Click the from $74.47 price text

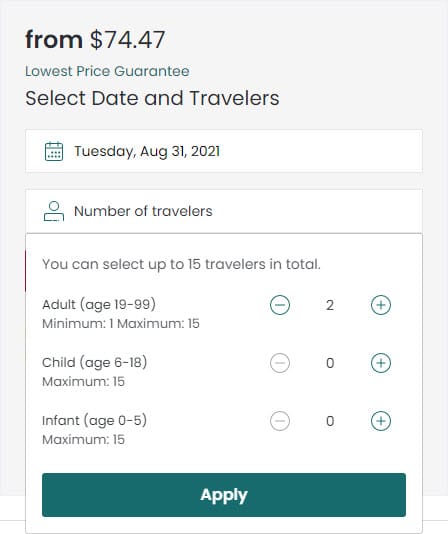95,40
